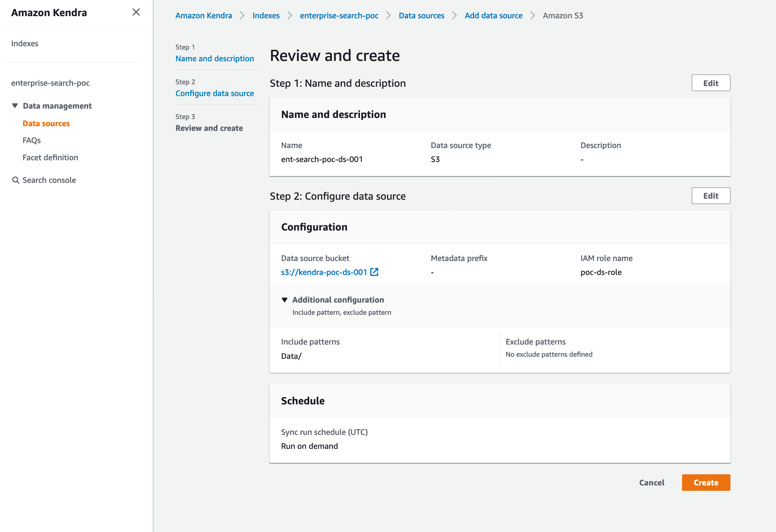Screen dimensions: 776x532
Task: Go to Data sources in sidebar
Action: (x=46, y=123)
